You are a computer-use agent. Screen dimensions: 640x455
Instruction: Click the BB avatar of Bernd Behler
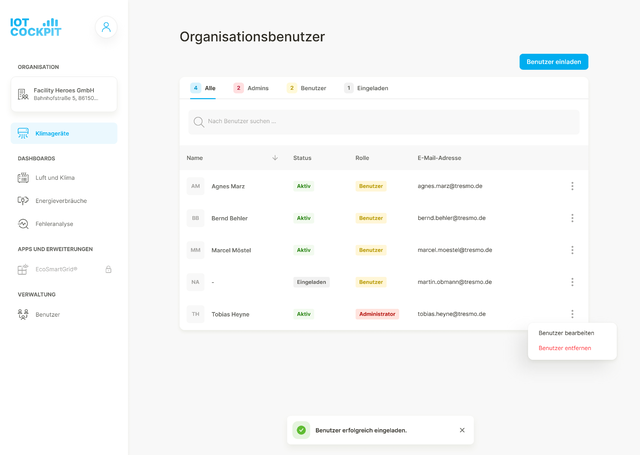tap(196, 218)
